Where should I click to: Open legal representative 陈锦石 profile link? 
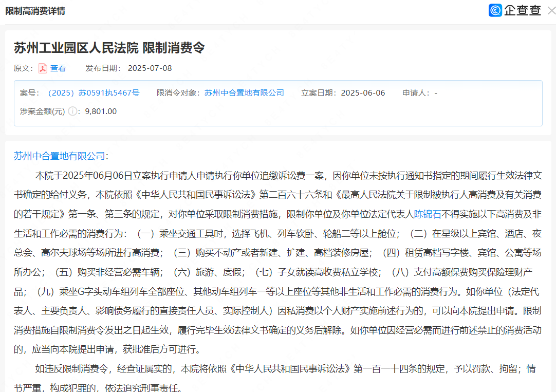tap(428, 215)
